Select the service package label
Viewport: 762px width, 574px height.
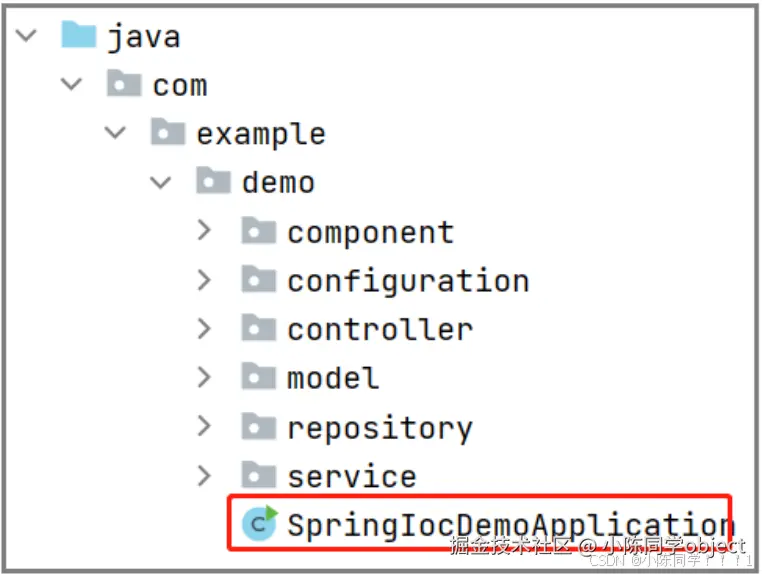coord(351,476)
